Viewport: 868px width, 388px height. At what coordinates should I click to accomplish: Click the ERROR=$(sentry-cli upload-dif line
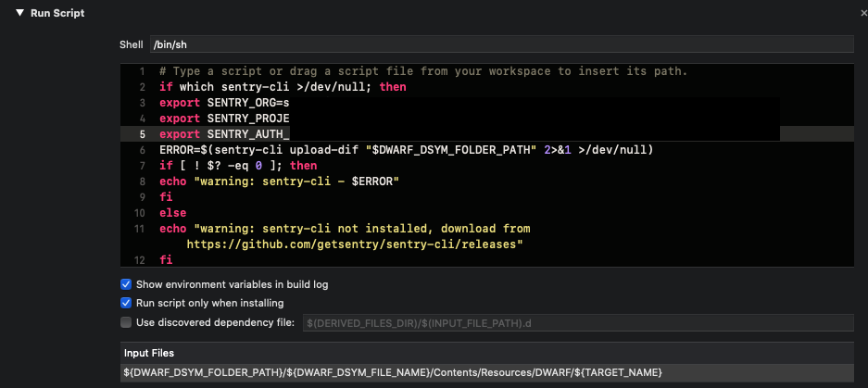[407, 149]
